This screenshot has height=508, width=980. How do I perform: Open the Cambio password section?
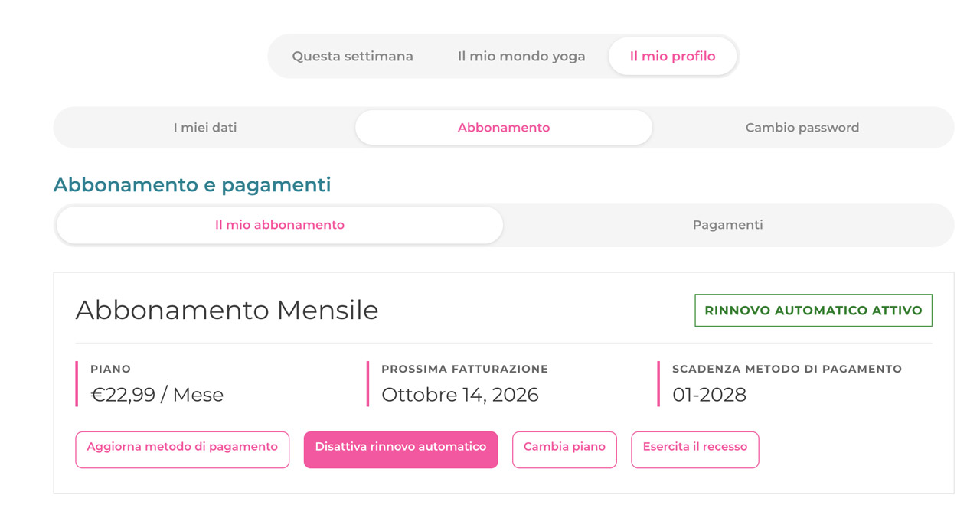[802, 128]
